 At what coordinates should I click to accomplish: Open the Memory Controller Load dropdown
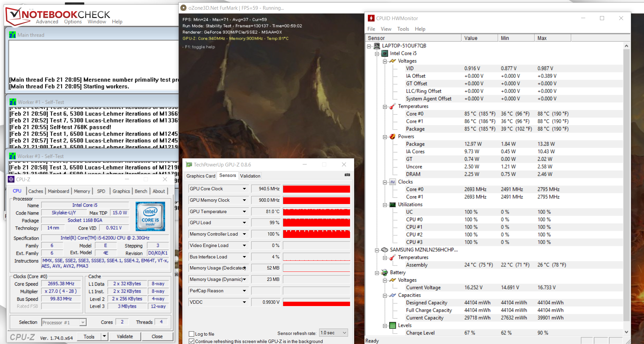click(x=244, y=234)
